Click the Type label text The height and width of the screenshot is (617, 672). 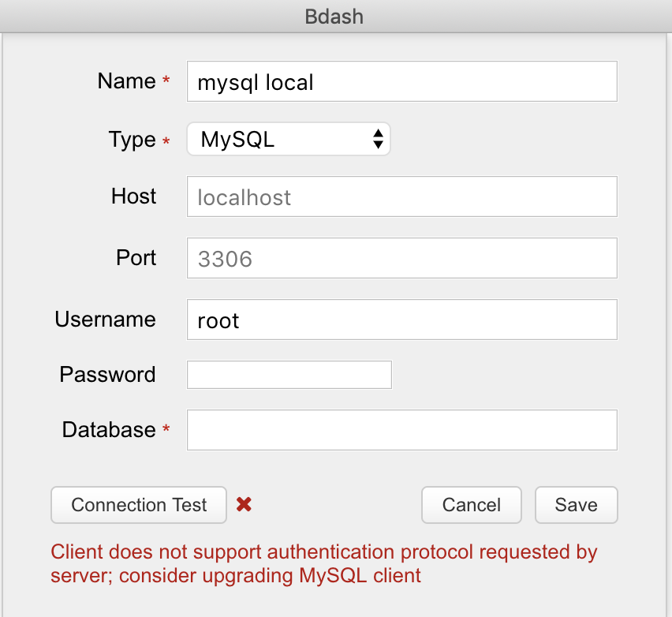pyautogui.click(x=132, y=140)
